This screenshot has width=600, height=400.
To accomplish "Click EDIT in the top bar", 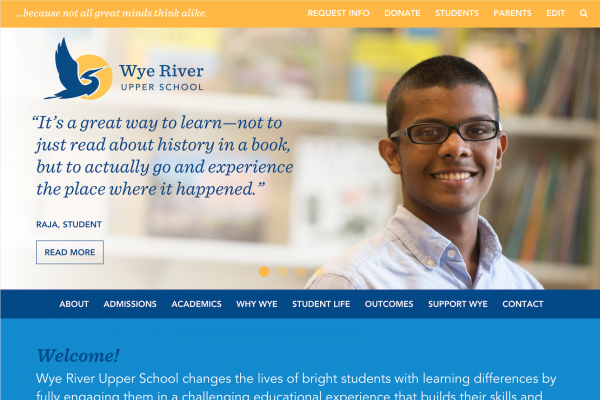I will click(x=555, y=13).
